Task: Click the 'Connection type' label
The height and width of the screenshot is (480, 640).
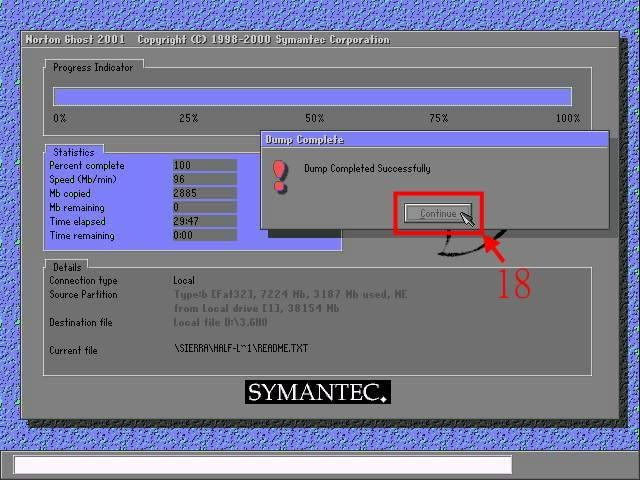Action: 83,280
